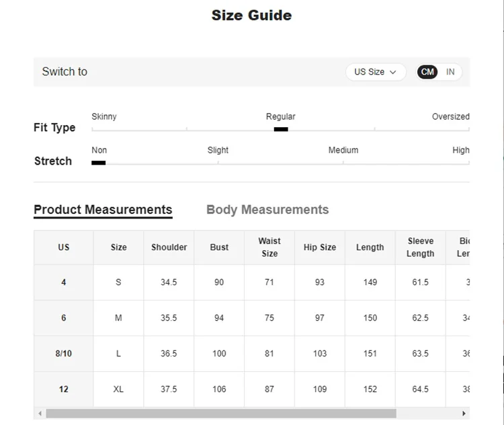Click hip value 109
The image size is (504, 425).
pos(320,389)
